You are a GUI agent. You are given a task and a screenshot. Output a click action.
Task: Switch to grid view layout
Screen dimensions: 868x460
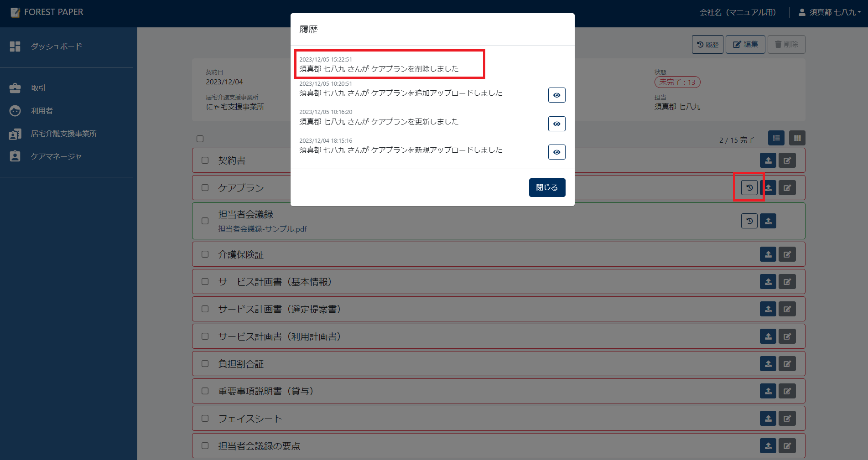coord(797,138)
